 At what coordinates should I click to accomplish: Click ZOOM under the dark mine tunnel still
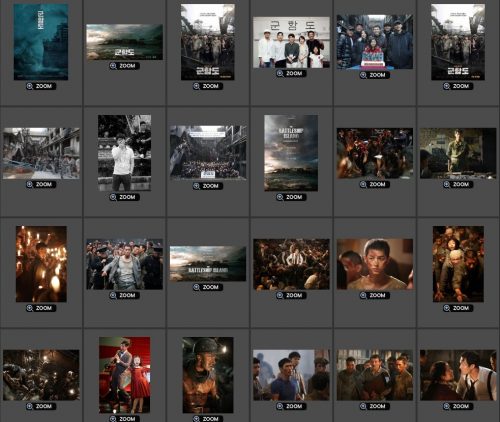click(x=41, y=406)
